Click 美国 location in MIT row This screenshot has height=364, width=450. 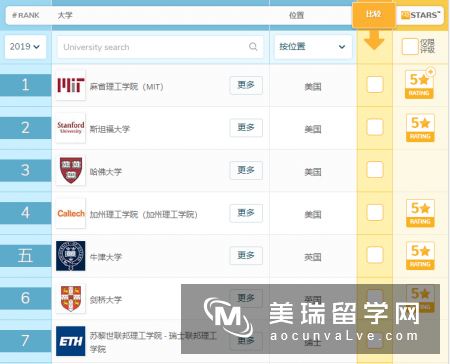(x=313, y=87)
